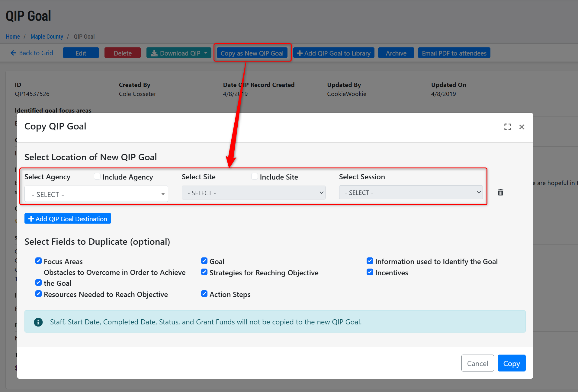Delete destination row with trash icon
Screen dimensions: 578x392
[x=500, y=192]
